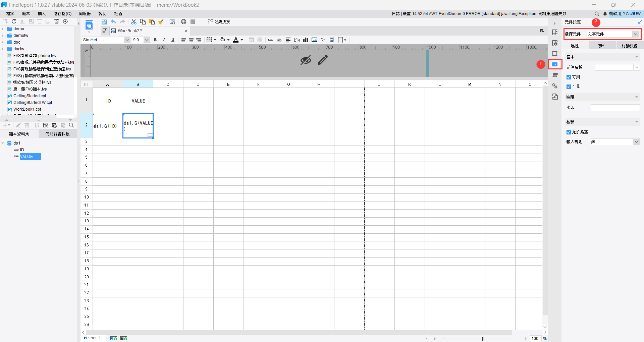This screenshot has width=644, height=342.
Task: Click the Copy icon
Action: coord(143,22)
